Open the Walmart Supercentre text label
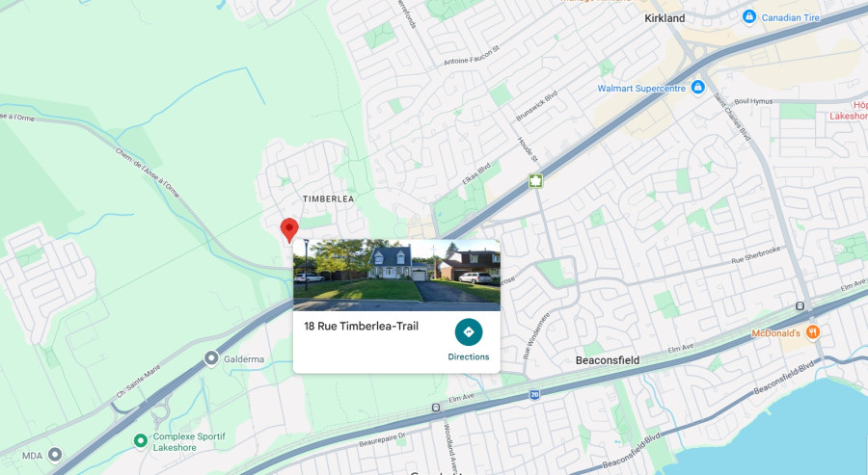Image resolution: width=868 pixels, height=475 pixels. coord(641,88)
